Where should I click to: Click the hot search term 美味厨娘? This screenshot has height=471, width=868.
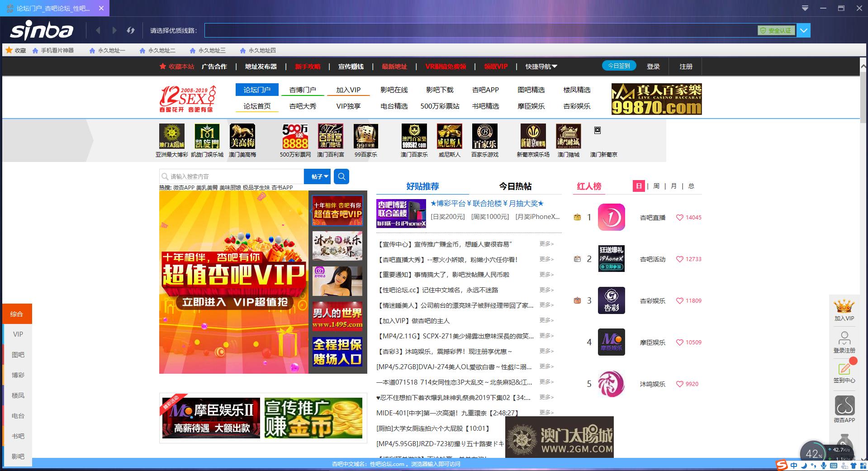coord(230,187)
